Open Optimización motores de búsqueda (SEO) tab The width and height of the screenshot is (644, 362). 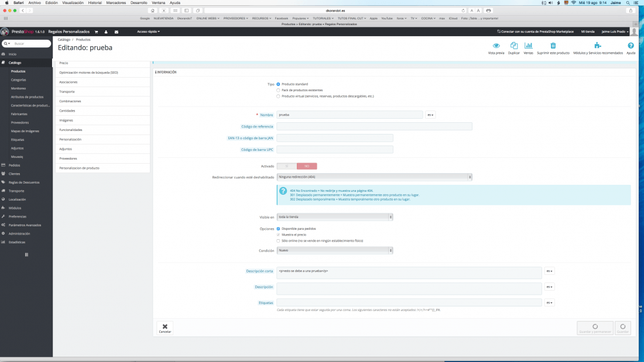click(x=102, y=73)
